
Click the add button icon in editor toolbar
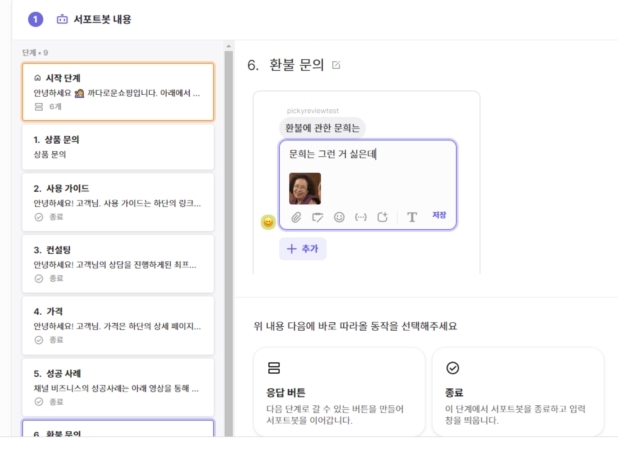(x=382, y=217)
